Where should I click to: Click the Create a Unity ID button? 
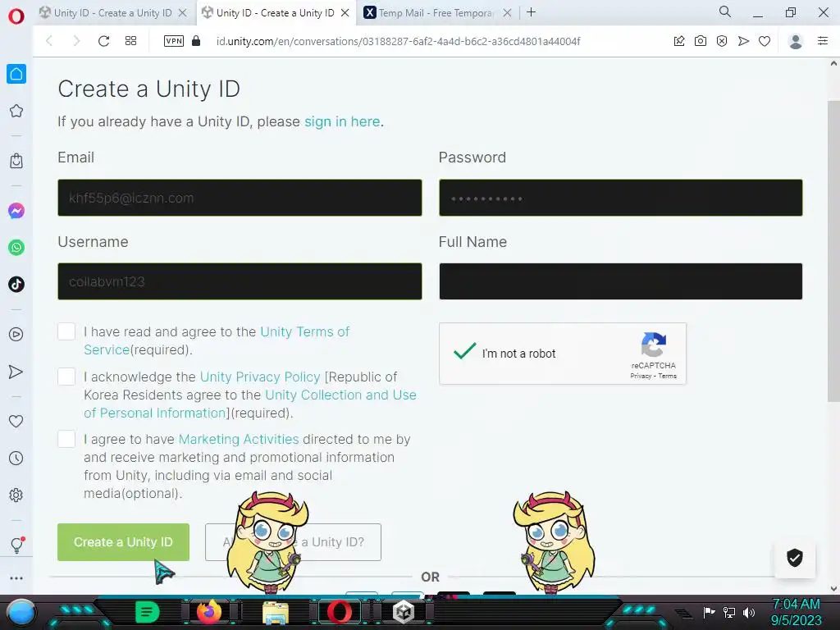(123, 542)
